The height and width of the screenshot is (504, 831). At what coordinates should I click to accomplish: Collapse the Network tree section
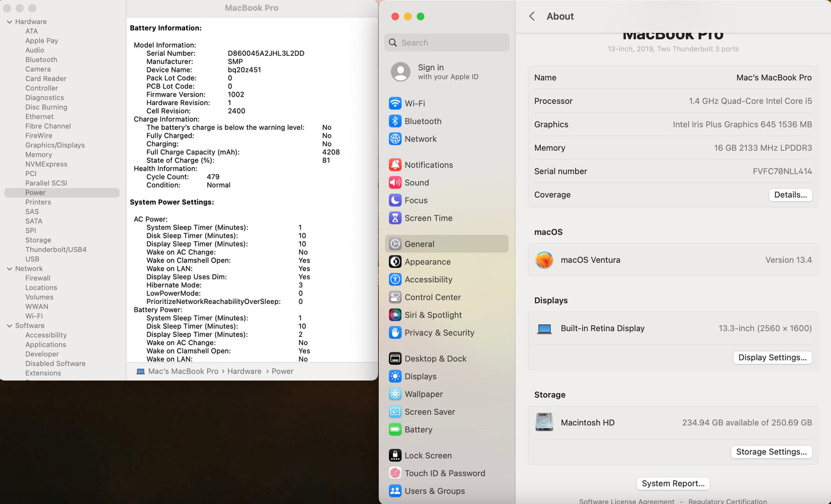(9, 268)
